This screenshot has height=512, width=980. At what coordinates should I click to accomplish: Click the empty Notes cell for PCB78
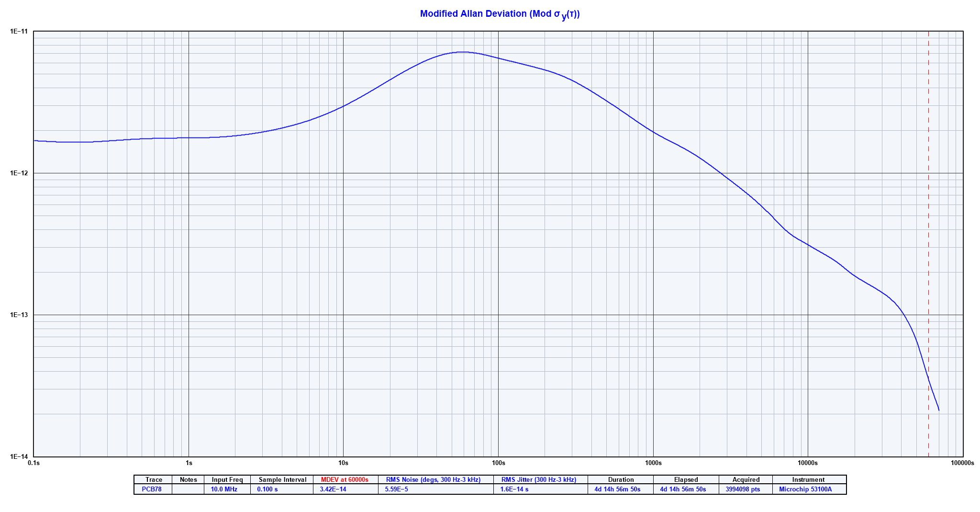pos(189,490)
